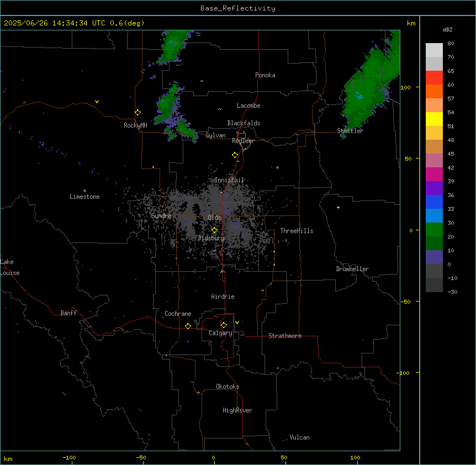Image resolution: width=476 pixels, height=465 pixels.
Task: Click the Base_Reflectivity title
Action: point(238,8)
